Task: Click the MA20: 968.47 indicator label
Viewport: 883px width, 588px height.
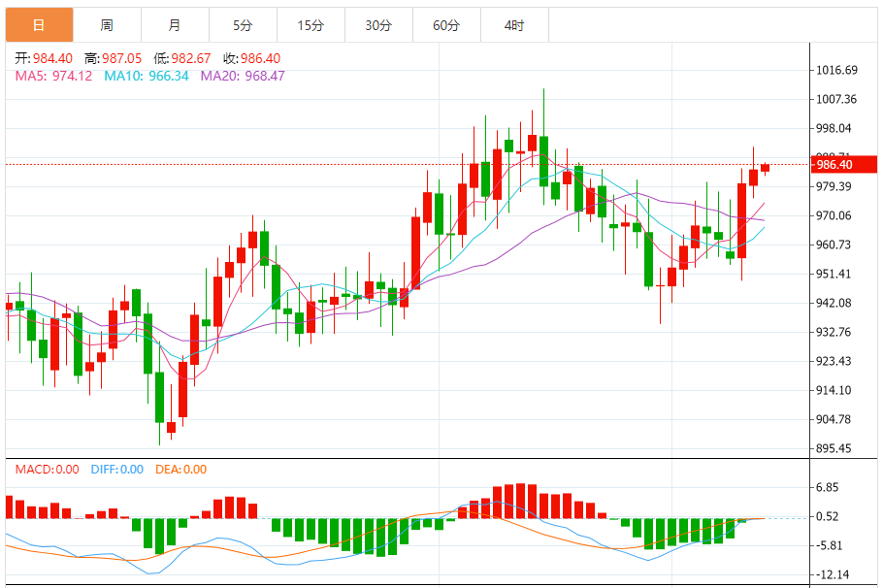Action: (243, 76)
